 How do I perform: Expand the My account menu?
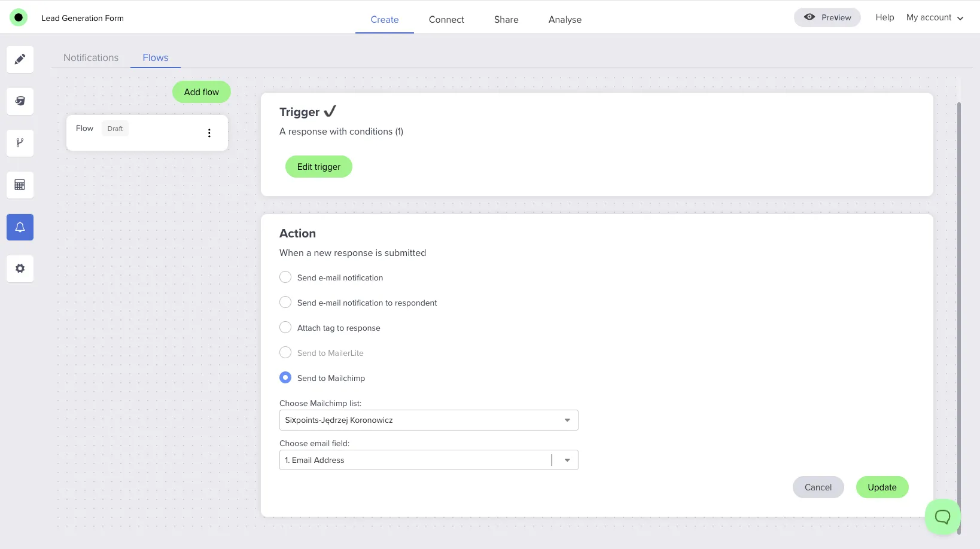[935, 17]
